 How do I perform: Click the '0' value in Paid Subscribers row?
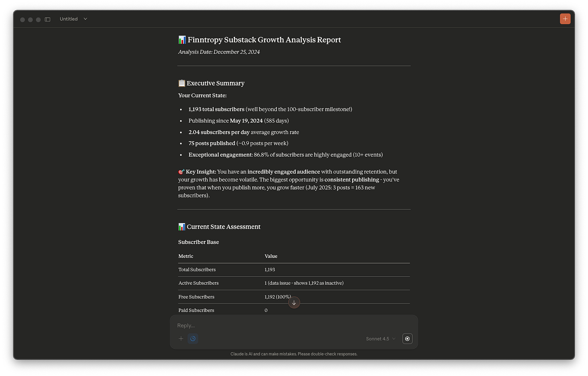tap(266, 311)
